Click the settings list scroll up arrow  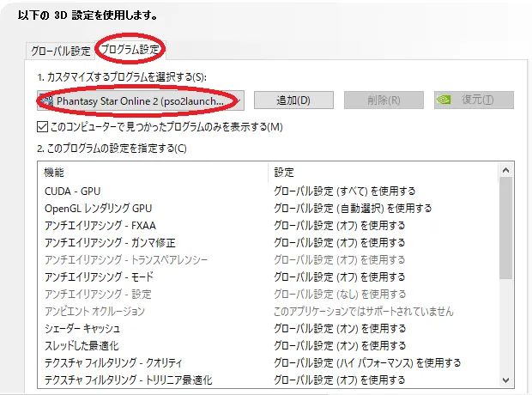tap(506, 170)
